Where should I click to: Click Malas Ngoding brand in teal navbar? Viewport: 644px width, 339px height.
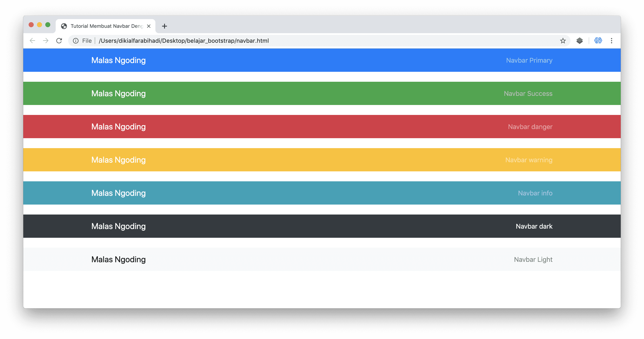pos(118,193)
